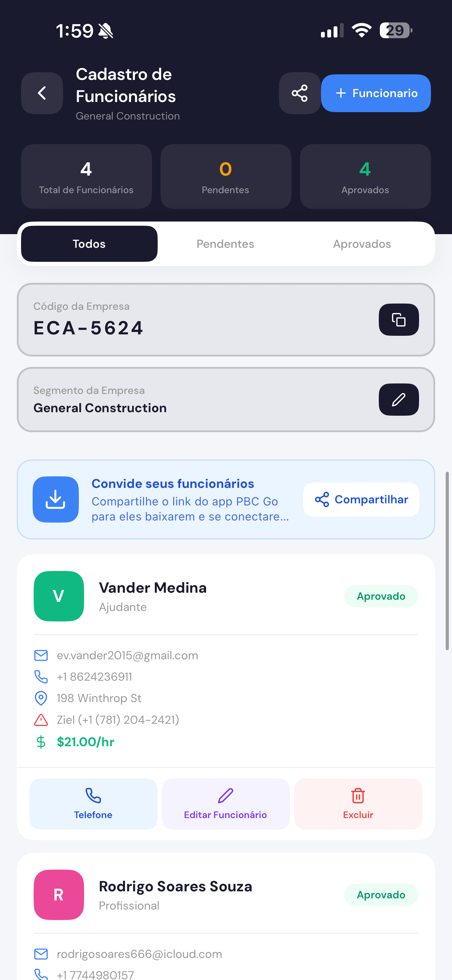
Task: Tap the blue download app icon
Action: click(56, 499)
